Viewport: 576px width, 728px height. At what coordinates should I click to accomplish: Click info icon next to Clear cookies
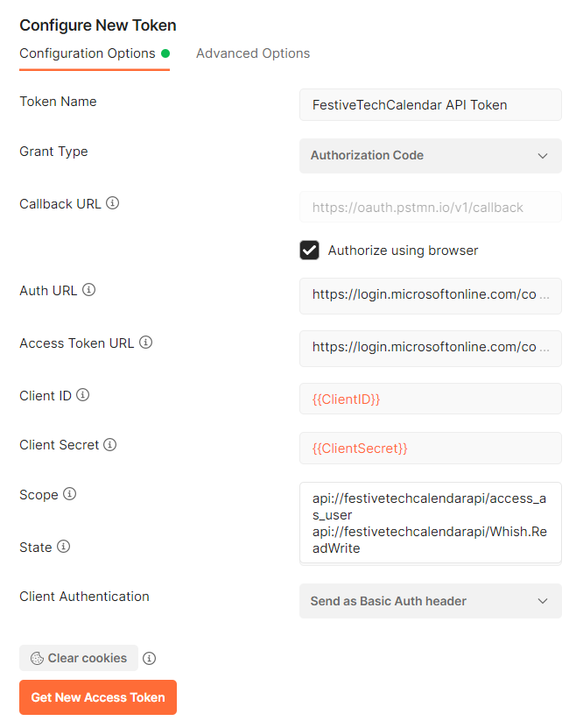pyautogui.click(x=150, y=658)
